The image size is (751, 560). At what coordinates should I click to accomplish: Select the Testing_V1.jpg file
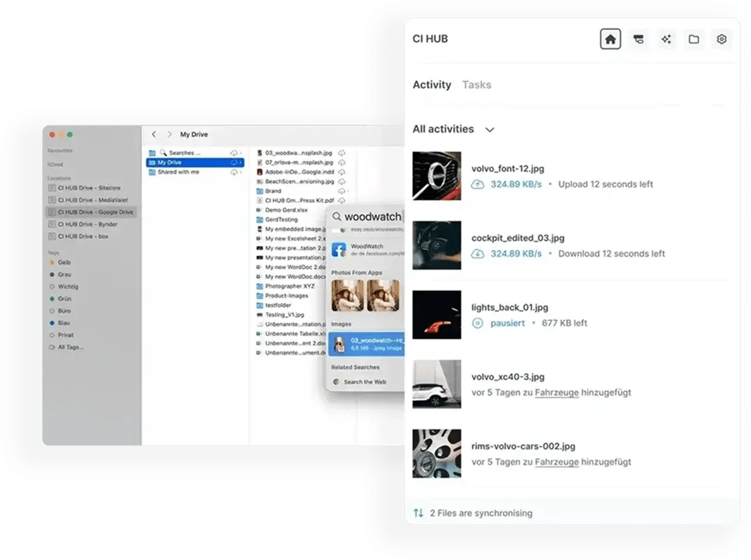click(281, 315)
